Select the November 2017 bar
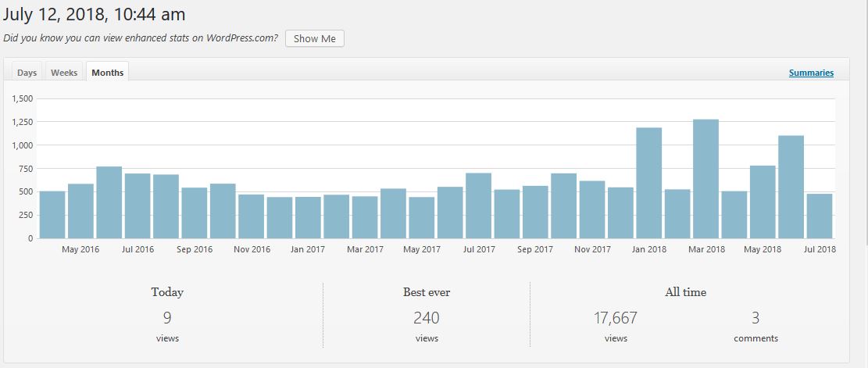This screenshot has height=368, width=868. (x=592, y=209)
